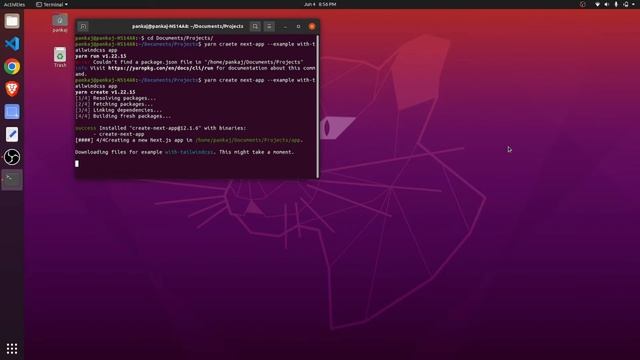
Task: Click the 'with-tailwindcss' example name text
Action: click(189, 152)
